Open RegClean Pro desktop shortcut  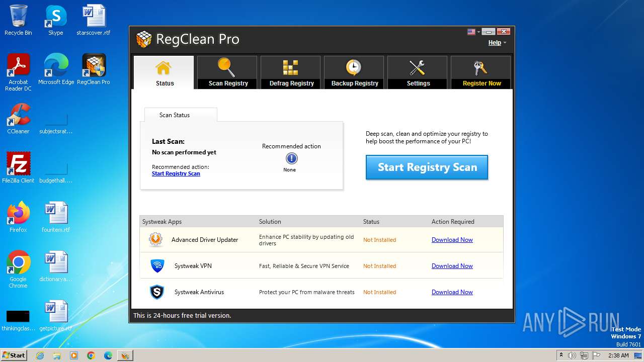click(x=94, y=69)
